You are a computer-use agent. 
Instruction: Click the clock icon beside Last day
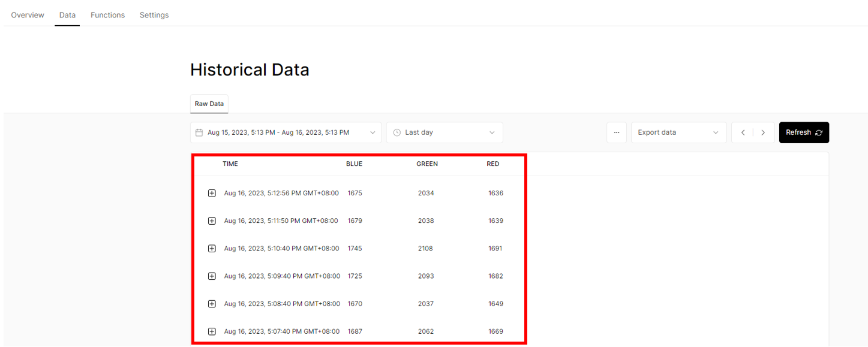pos(397,132)
